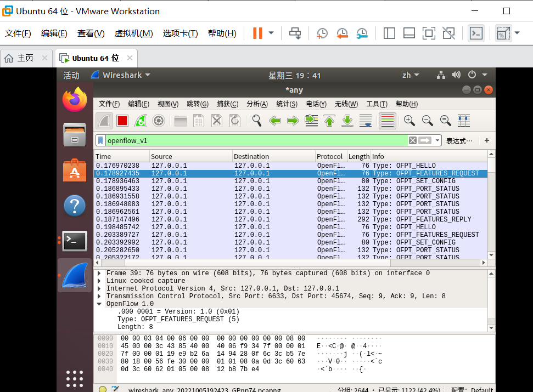Open Firefox from the Ubuntu dock
Viewport: 533px width, 392px height.
click(x=75, y=99)
